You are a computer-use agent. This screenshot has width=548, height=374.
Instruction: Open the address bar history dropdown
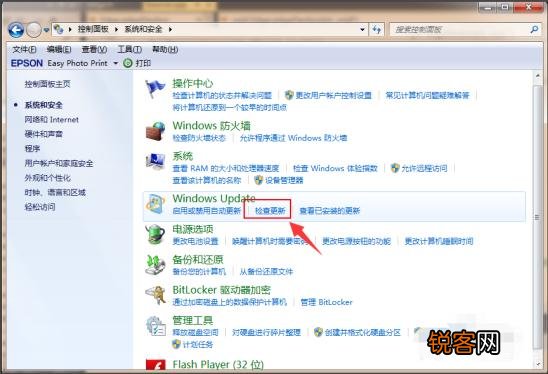point(362,30)
